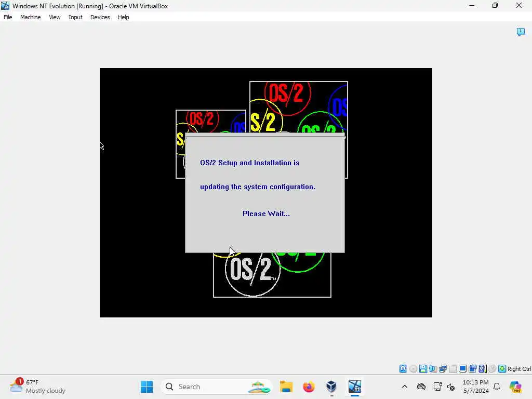The height and width of the screenshot is (399, 532).
Task: Click the VirtualBox notification center icon
Action: [x=521, y=32]
